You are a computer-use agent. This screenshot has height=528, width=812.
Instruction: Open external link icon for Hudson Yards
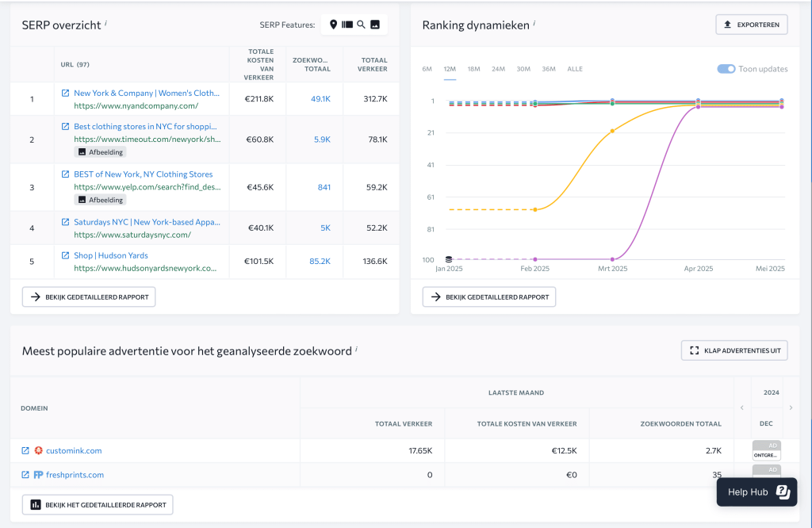coord(65,255)
